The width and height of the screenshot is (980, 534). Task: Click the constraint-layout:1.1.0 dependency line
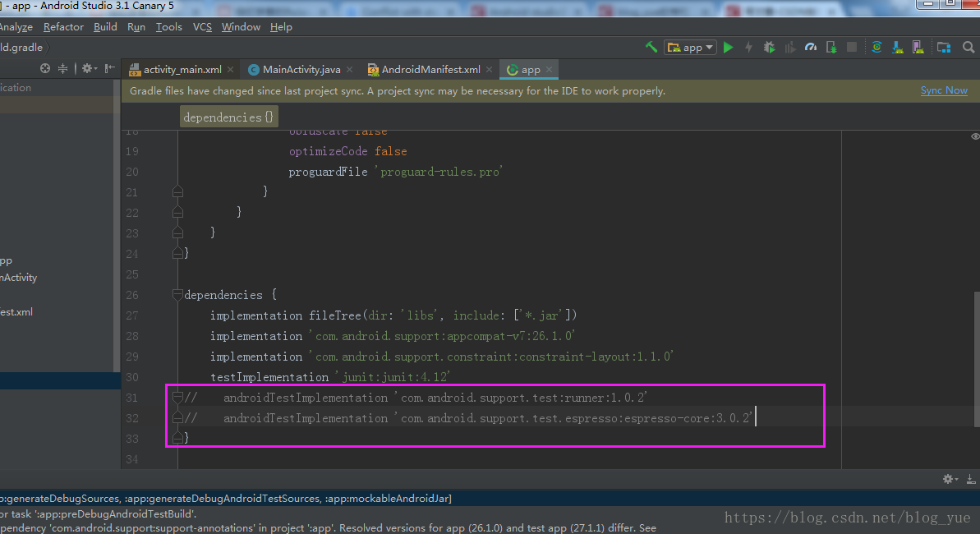[x=441, y=357]
